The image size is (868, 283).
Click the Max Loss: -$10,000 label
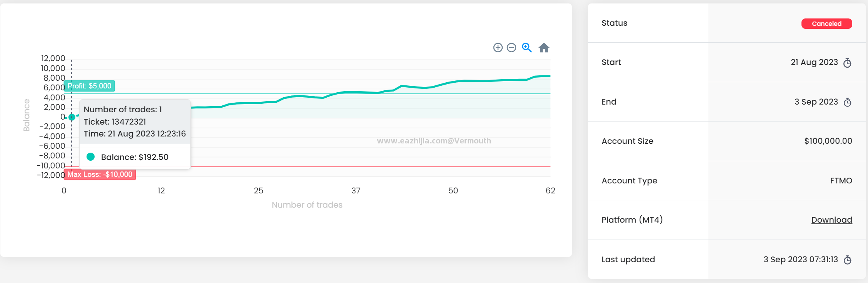click(x=100, y=175)
